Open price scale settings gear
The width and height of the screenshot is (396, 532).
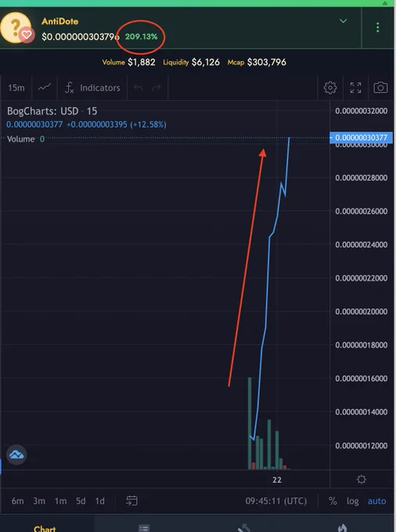362,480
